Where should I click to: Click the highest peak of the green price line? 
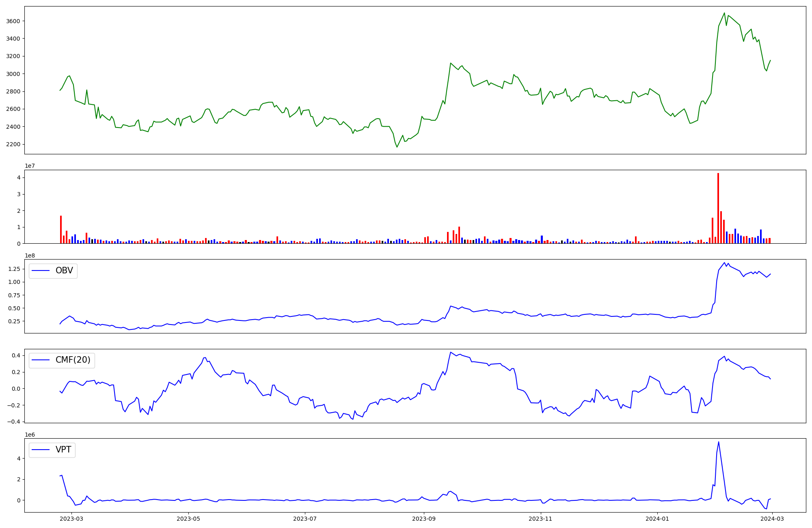coord(724,13)
